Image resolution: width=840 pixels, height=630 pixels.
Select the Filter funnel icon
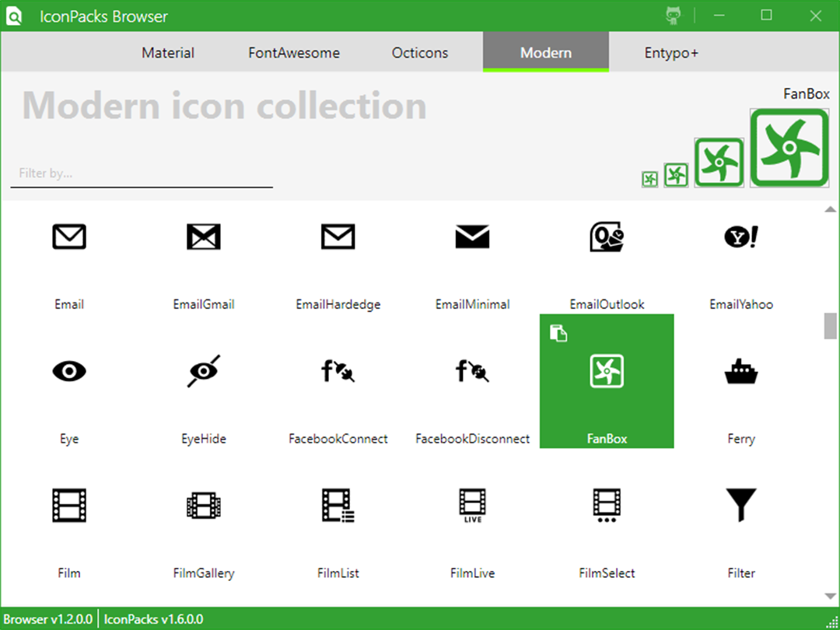(x=741, y=506)
